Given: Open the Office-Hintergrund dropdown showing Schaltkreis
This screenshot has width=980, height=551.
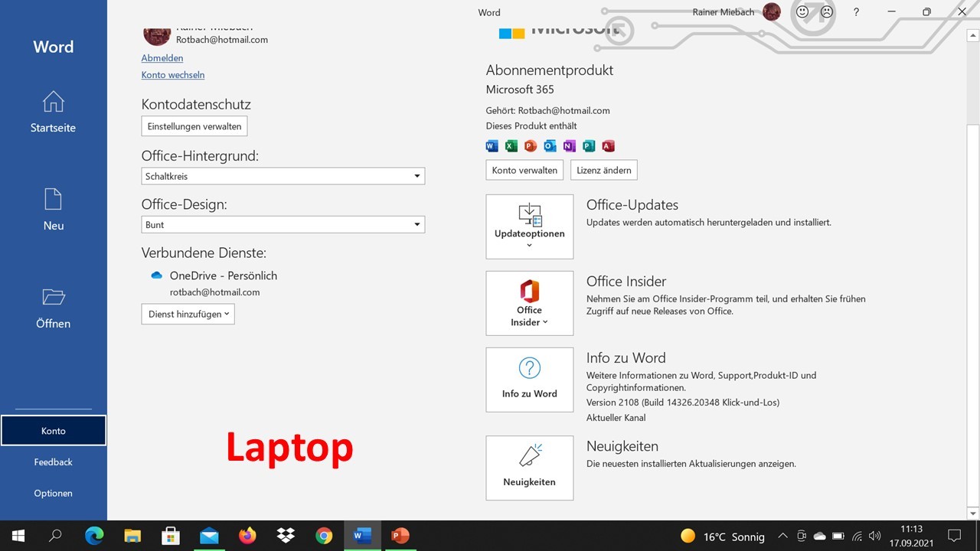Looking at the screenshot, I should point(283,176).
